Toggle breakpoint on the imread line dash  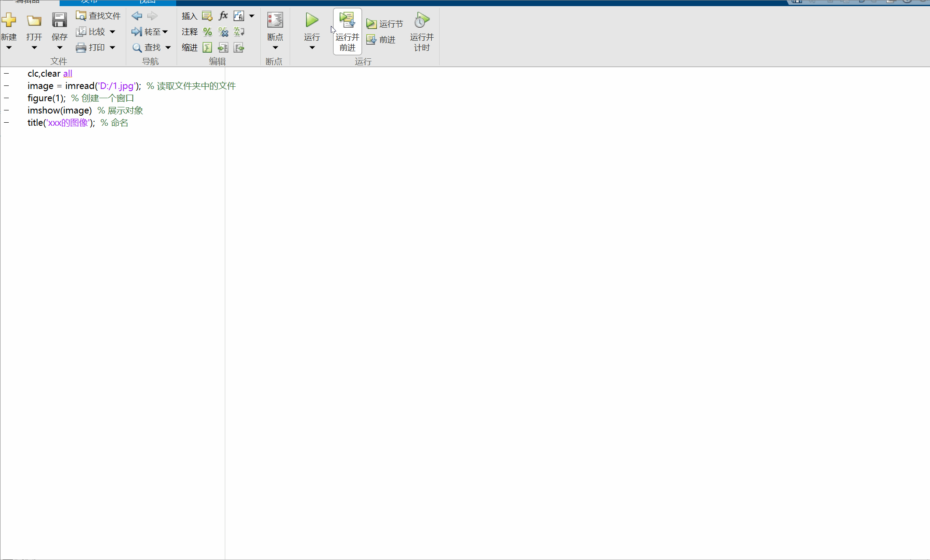click(x=7, y=86)
